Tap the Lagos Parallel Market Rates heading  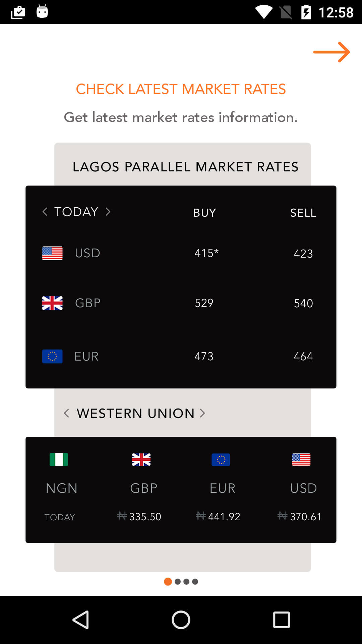185,167
